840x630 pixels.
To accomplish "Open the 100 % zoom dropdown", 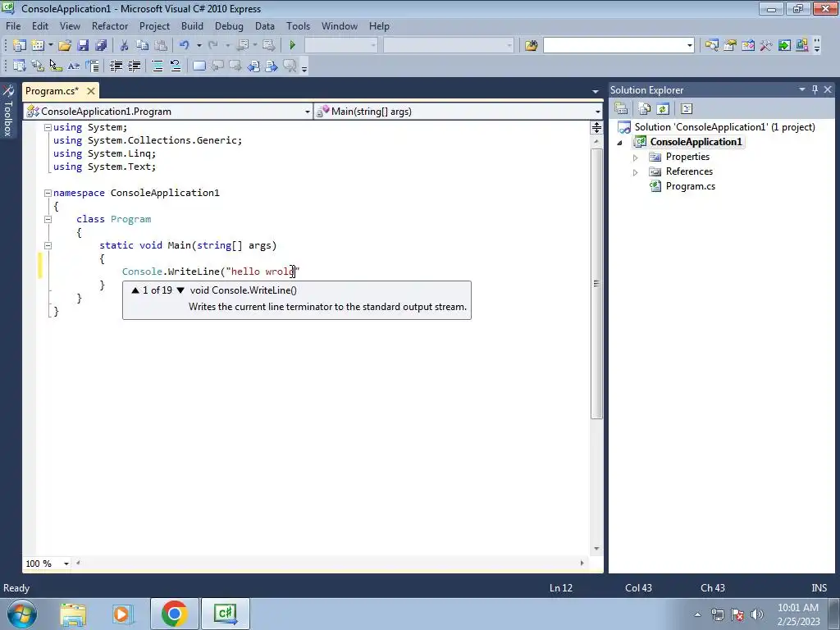I will [66, 564].
